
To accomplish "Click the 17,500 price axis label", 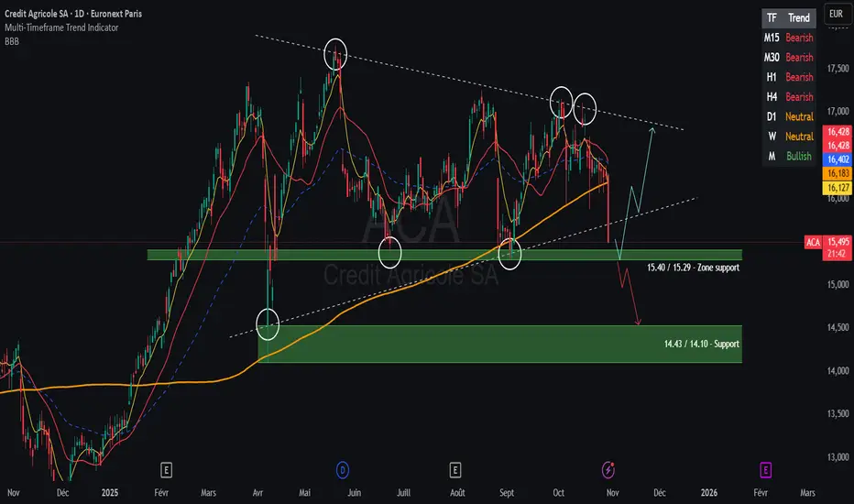I will point(838,68).
